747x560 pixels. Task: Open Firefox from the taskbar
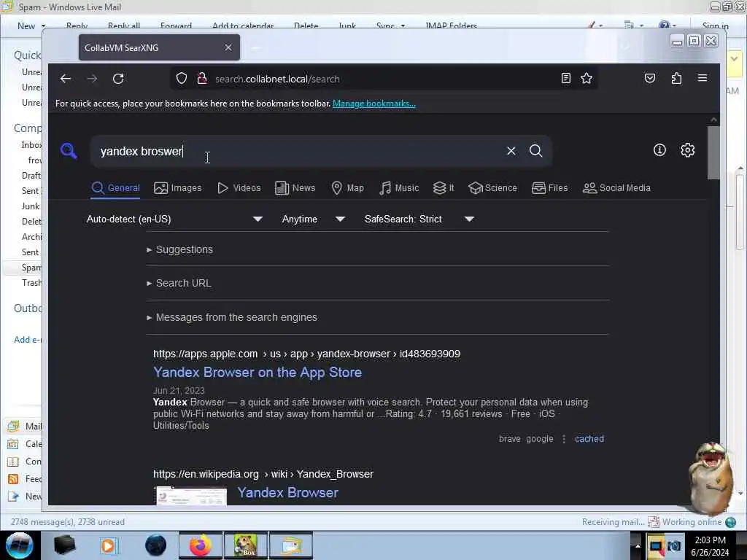[201, 545]
